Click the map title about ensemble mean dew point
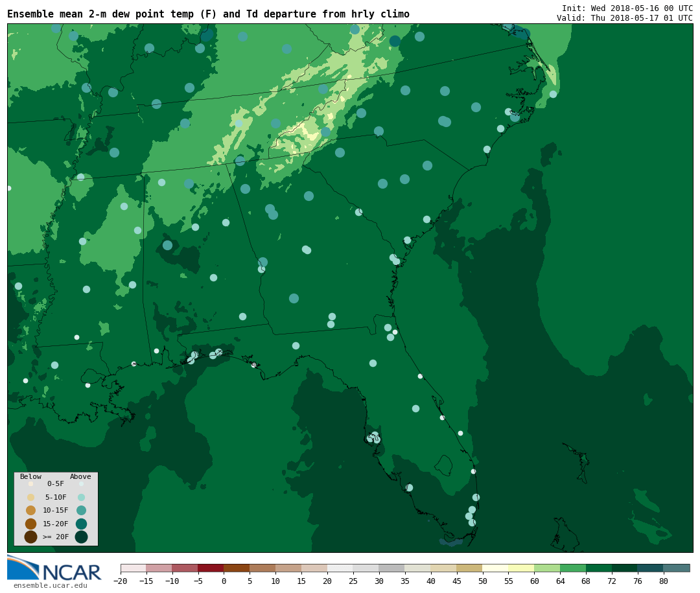700x593 pixels. click(208, 14)
